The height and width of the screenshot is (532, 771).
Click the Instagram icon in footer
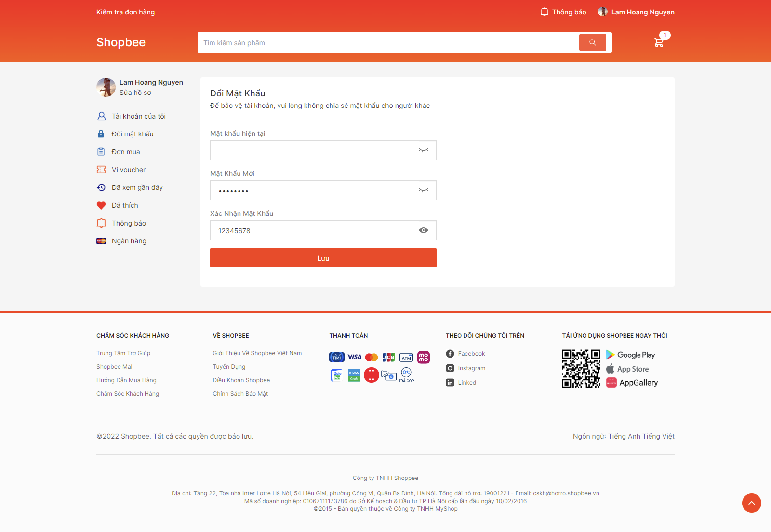click(x=450, y=368)
